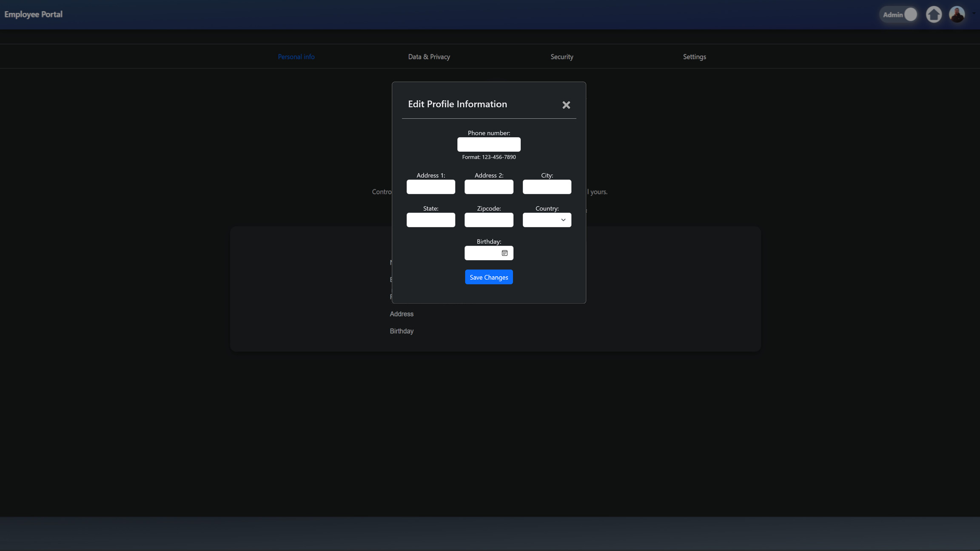Open the birthday calendar picker icon

(x=504, y=253)
